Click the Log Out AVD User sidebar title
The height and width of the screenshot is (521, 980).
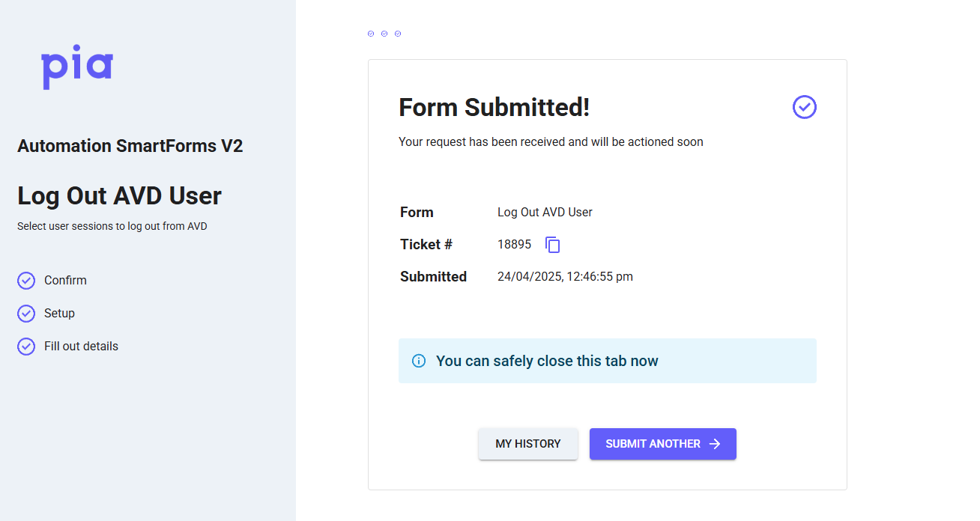click(x=119, y=196)
